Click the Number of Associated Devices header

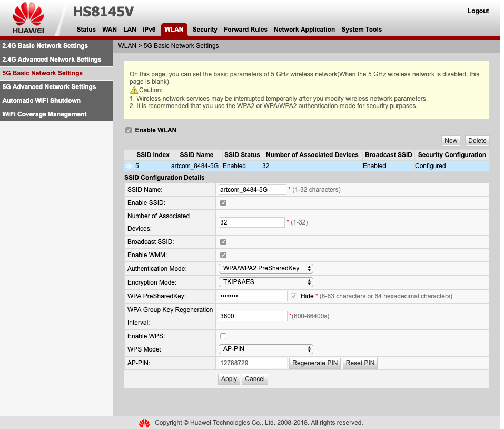[312, 155]
